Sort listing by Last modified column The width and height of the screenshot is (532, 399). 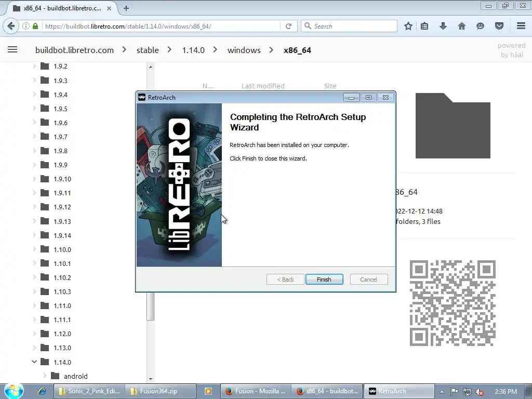tap(263, 86)
